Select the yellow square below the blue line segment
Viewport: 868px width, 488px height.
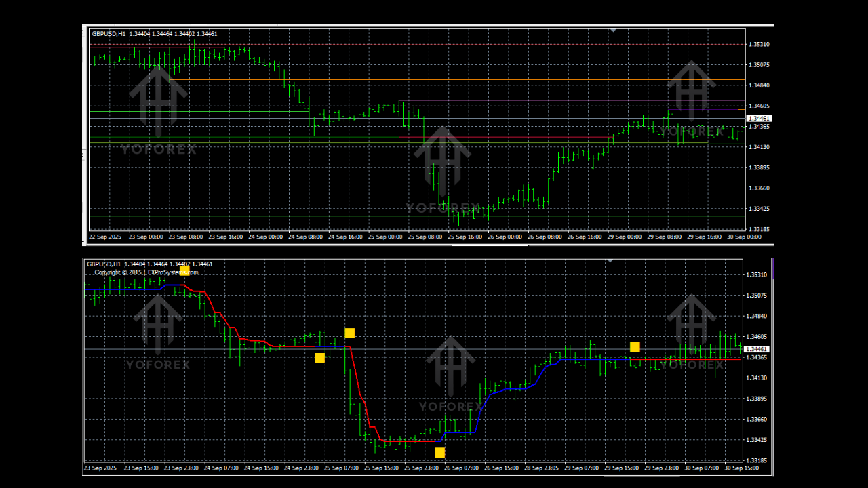coord(319,358)
